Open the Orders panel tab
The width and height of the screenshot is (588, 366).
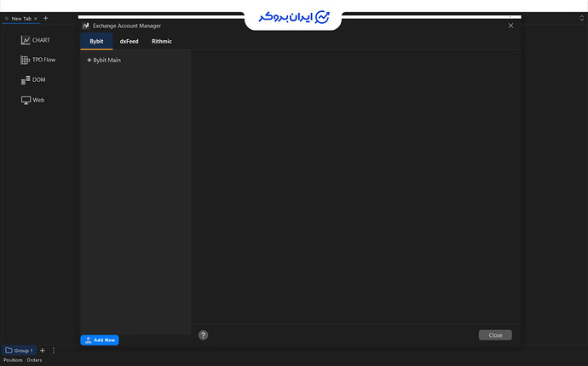(x=34, y=360)
